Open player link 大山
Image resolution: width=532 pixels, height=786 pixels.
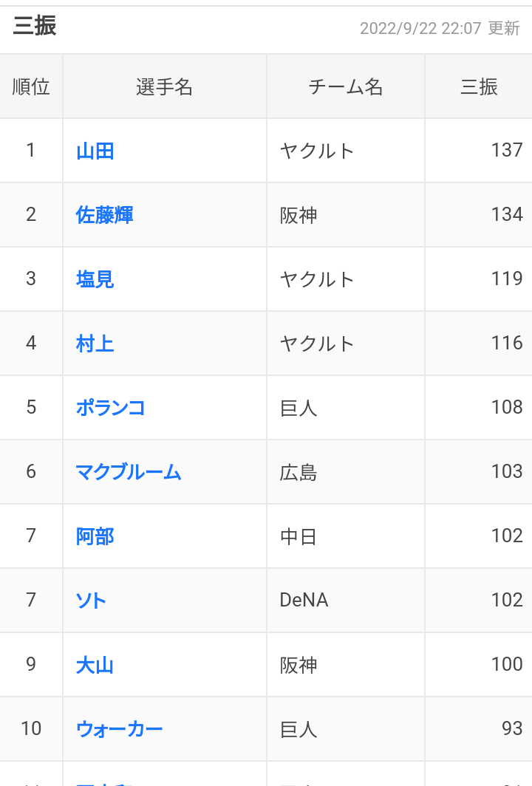pyautogui.click(x=95, y=665)
